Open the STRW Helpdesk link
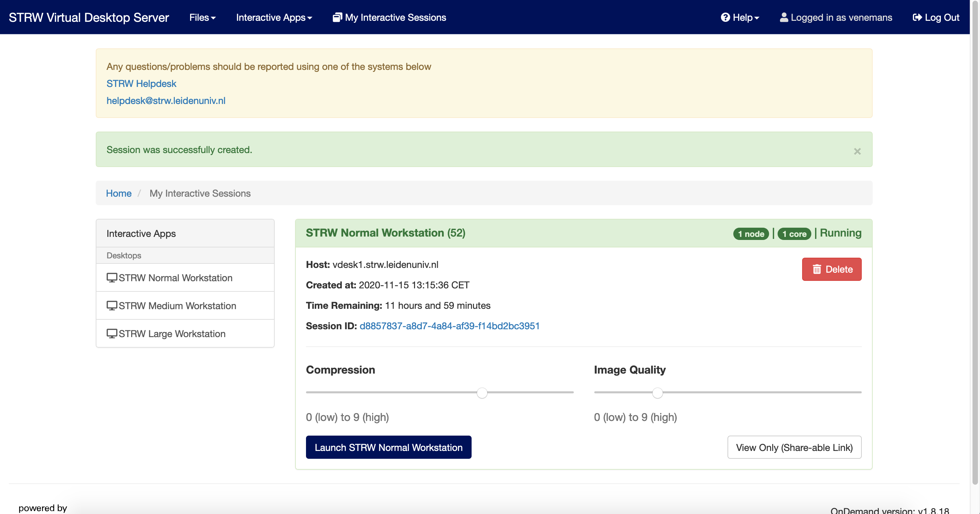Screen dimensions: 980x514 (x=141, y=83)
